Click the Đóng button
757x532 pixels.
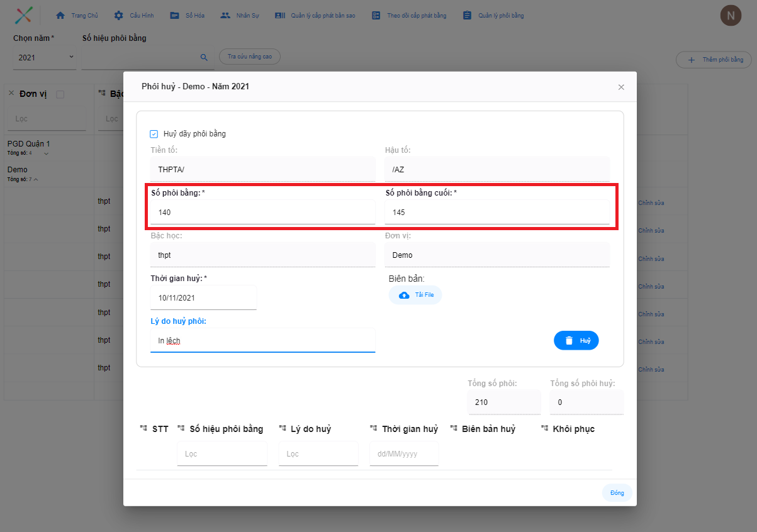pyautogui.click(x=617, y=493)
